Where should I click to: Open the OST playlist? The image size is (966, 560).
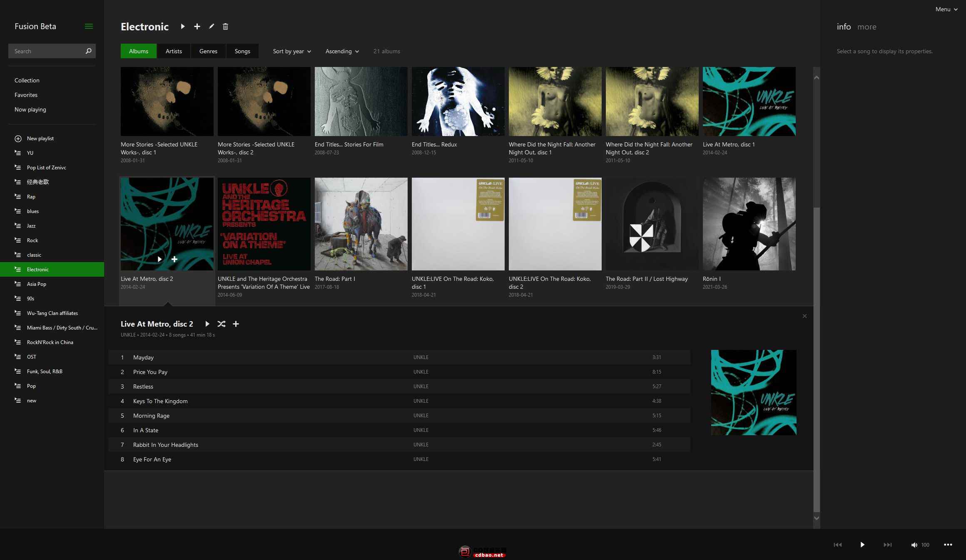pos(52,357)
